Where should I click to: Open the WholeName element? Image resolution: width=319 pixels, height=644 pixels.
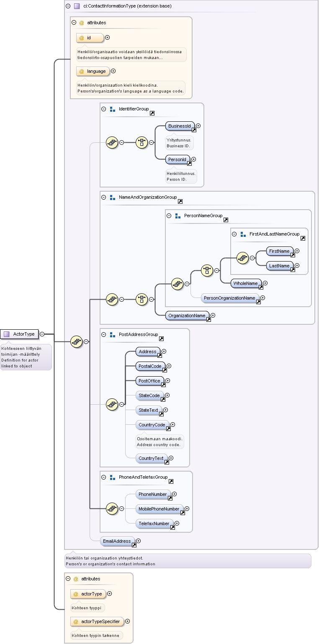246,283
